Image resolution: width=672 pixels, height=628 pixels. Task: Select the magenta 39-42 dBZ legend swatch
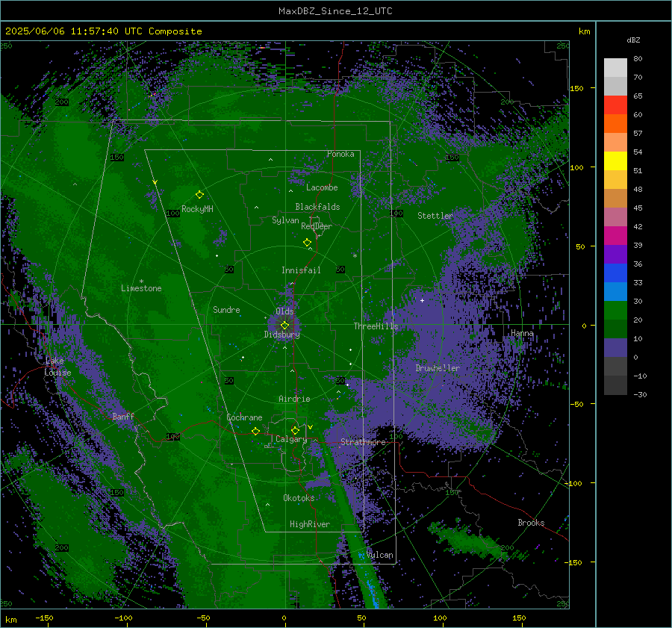(615, 236)
